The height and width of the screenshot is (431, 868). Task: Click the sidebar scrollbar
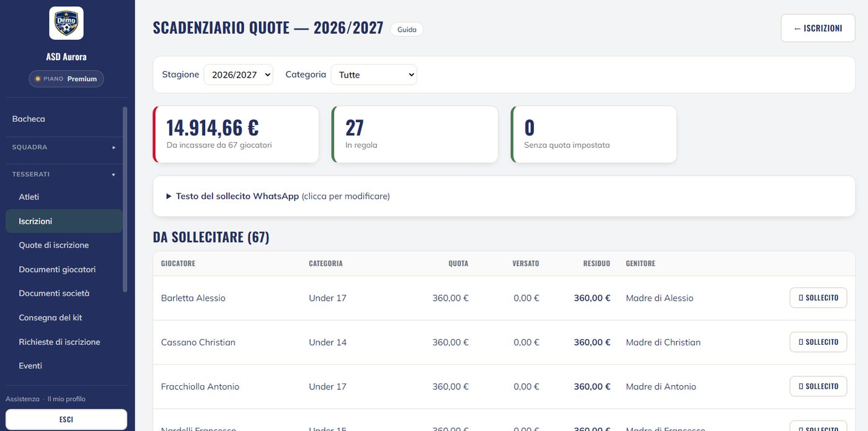point(125,198)
